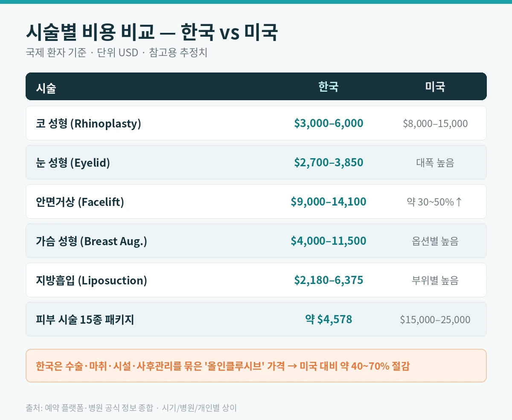Click the '안면거상 (Facelift)' row label
This screenshot has width=512, height=420.
pos(80,202)
